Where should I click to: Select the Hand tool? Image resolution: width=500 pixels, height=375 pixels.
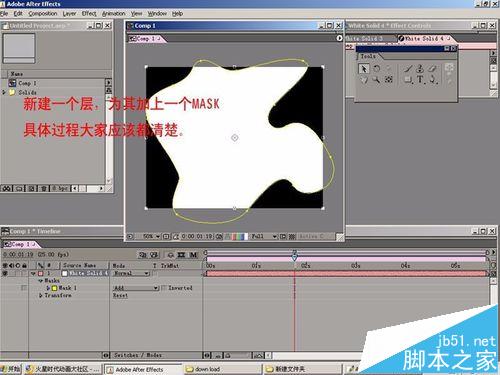pyautogui.click(x=364, y=80)
